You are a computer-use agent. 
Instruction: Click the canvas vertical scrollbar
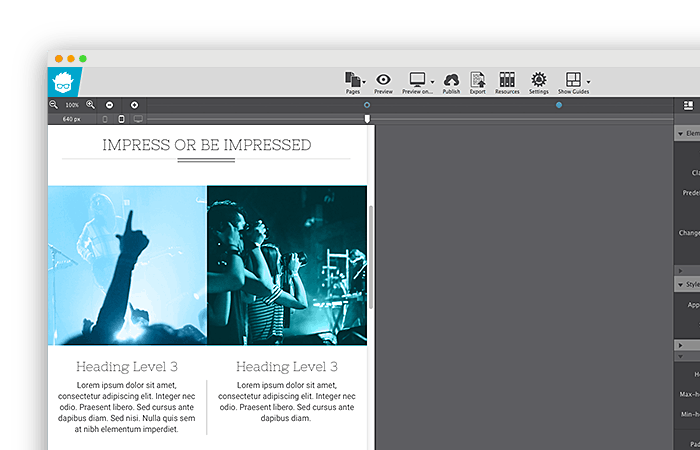[x=371, y=257]
